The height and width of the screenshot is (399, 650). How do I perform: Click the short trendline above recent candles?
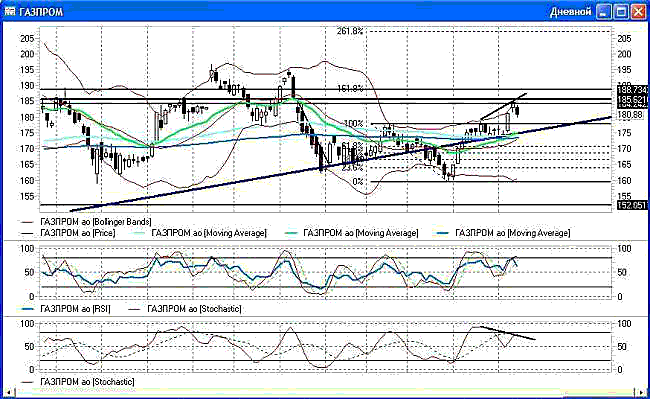(504, 107)
